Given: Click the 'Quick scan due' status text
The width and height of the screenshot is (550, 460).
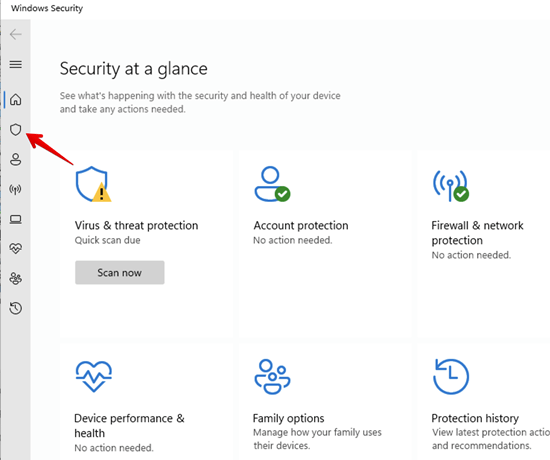Looking at the screenshot, I should pos(108,240).
